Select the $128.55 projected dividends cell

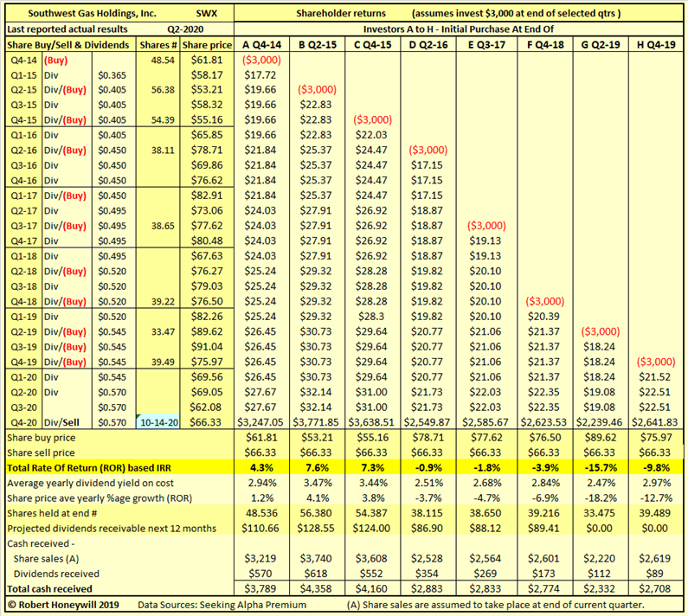(316, 529)
